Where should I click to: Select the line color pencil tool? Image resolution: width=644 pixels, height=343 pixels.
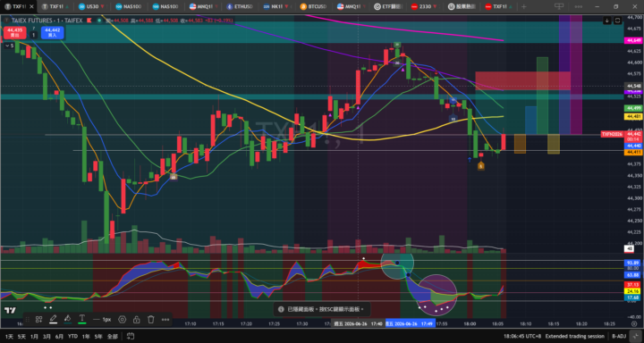pyautogui.click(x=53, y=319)
